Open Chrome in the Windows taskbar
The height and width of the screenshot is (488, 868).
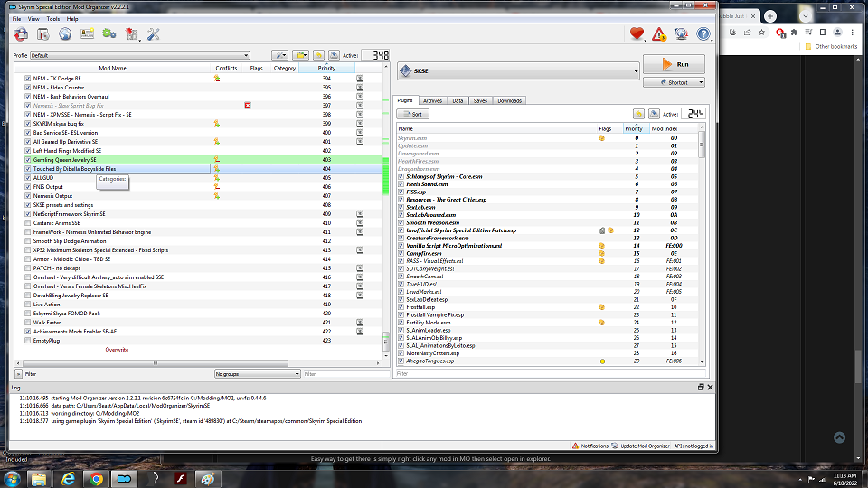tap(97, 479)
